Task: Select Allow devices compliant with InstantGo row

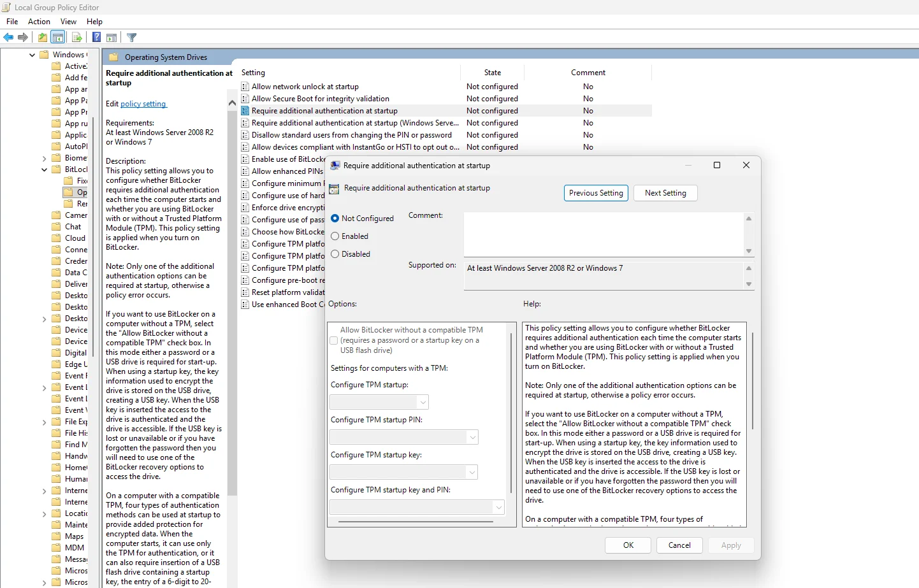Action: point(446,147)
